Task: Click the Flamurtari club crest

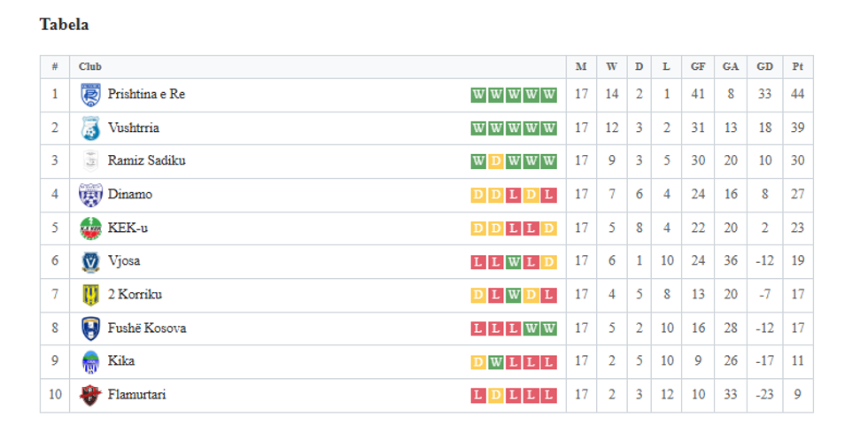Action: coord(90,395)
